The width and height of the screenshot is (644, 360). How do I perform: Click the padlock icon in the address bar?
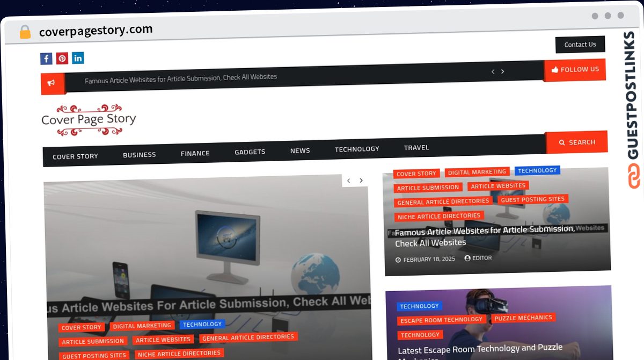tap(25, 32)
